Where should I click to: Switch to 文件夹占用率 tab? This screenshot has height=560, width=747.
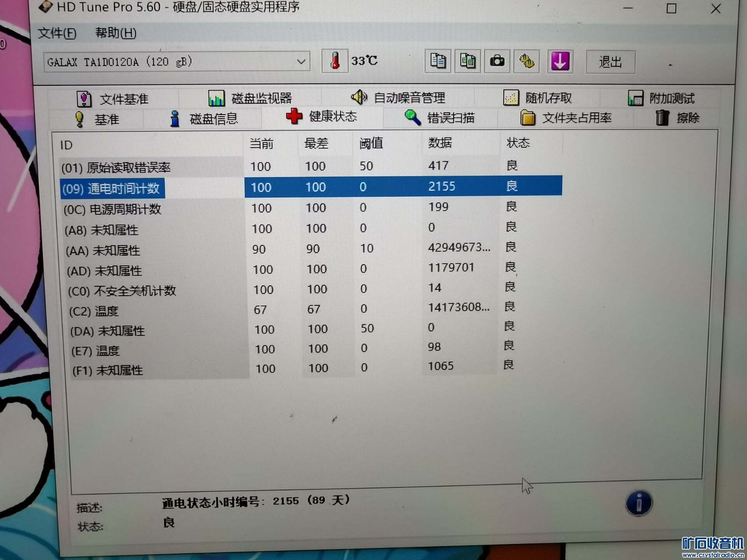(x=566, y=117)
